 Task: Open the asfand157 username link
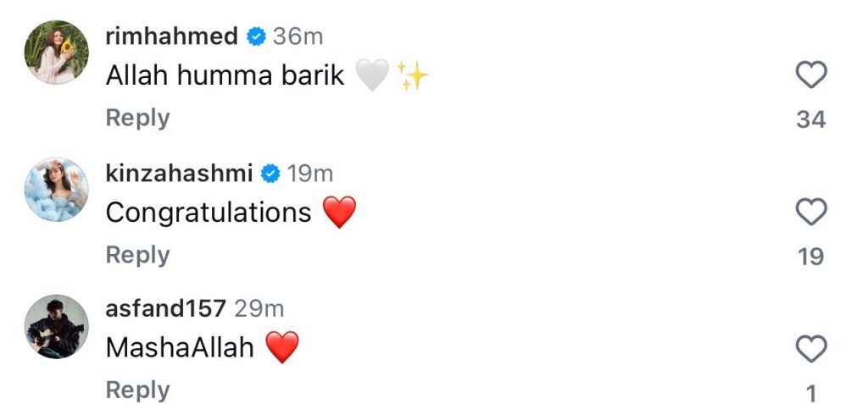[165, 309]
